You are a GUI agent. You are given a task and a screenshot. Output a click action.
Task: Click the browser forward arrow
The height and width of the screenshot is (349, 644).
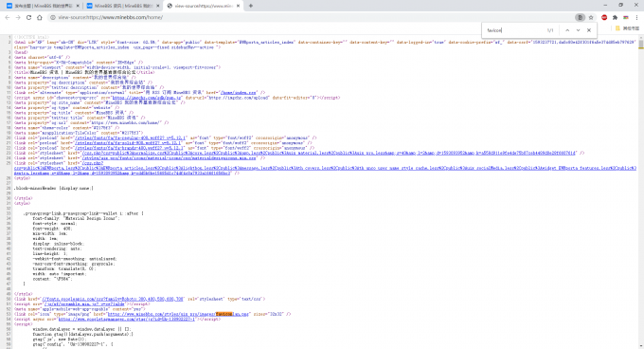18,17
